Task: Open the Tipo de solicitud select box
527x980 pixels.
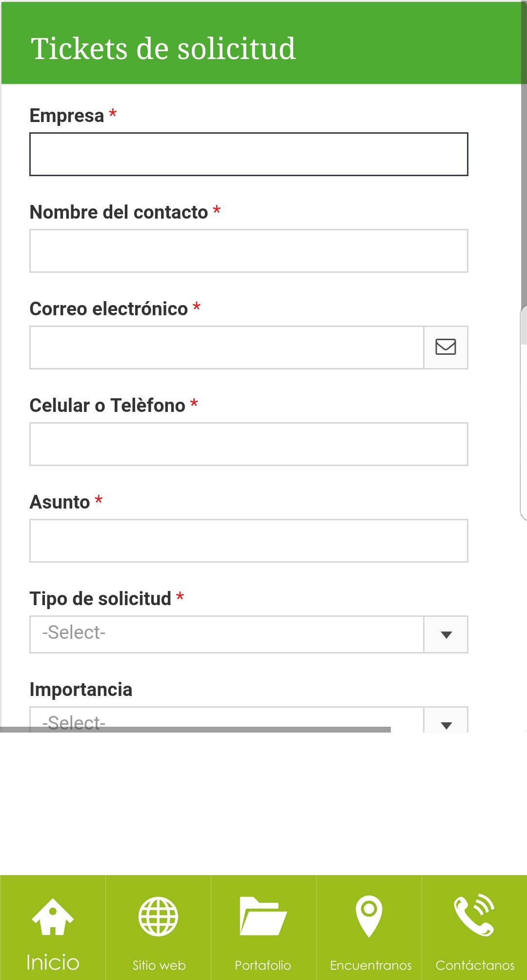Action: tap(249, 634)
